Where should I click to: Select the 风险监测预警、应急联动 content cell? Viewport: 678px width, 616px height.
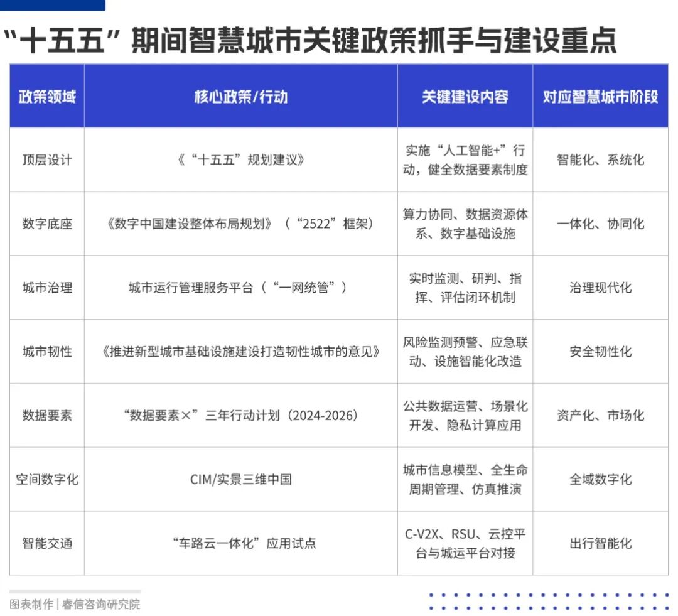click(x=465, y=352)
